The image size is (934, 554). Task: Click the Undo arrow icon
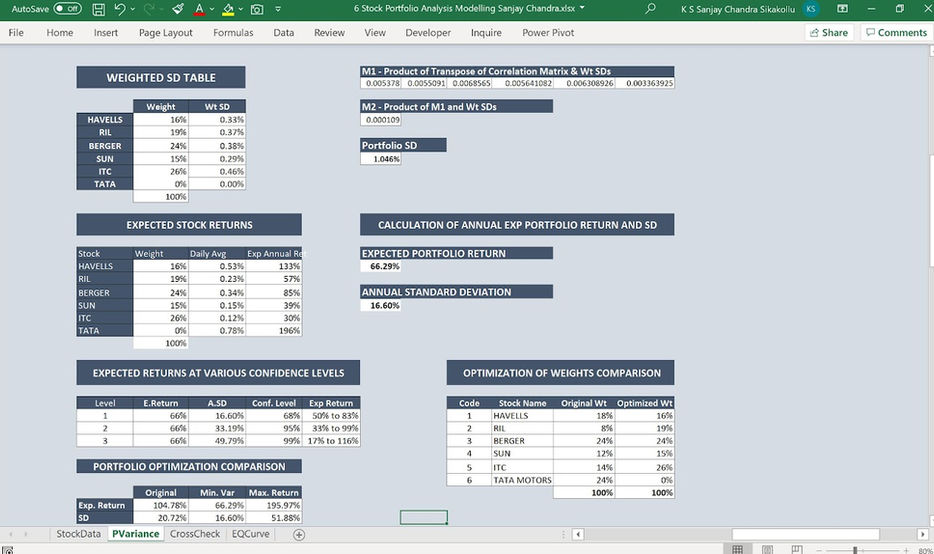pyautogui.click(x=120, y=9)
